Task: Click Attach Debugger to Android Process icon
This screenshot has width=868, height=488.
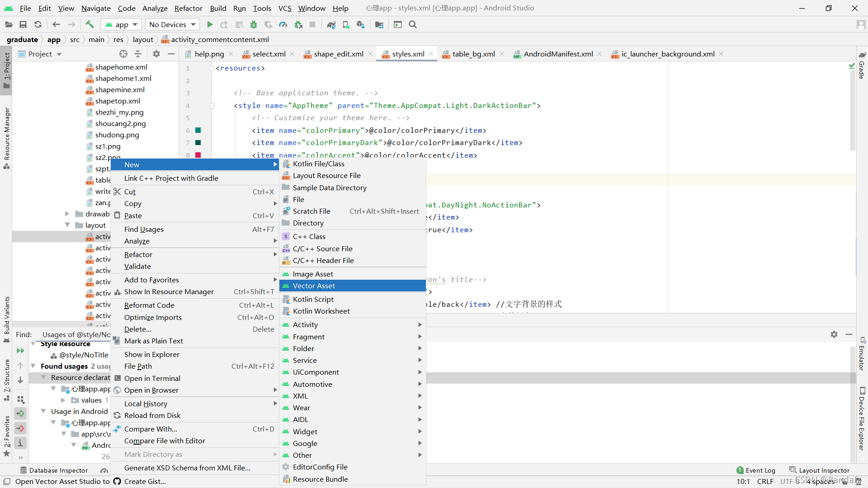Action: point(298,24)
